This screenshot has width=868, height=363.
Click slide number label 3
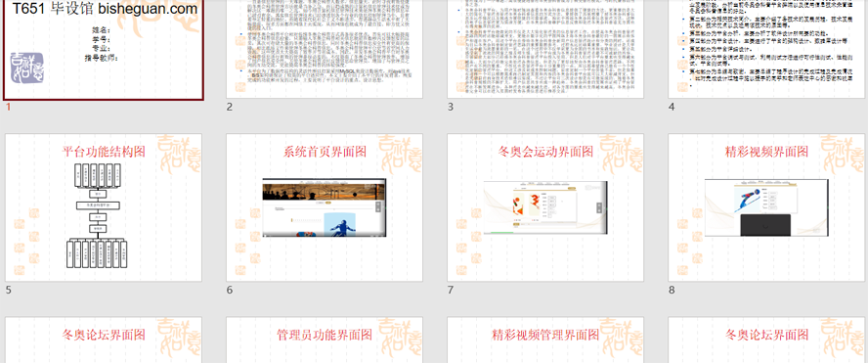(451, 107)
